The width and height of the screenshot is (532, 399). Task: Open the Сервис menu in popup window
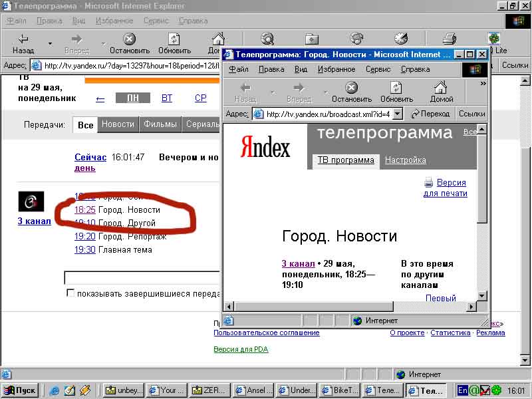(x=378, y=69)
